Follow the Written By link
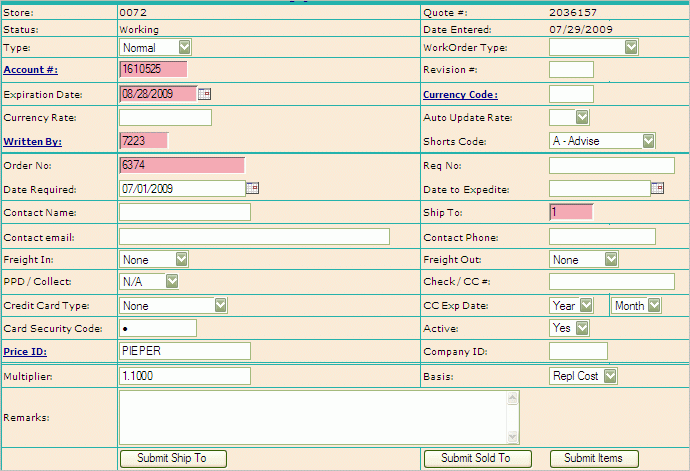 [x=32, y=142]
